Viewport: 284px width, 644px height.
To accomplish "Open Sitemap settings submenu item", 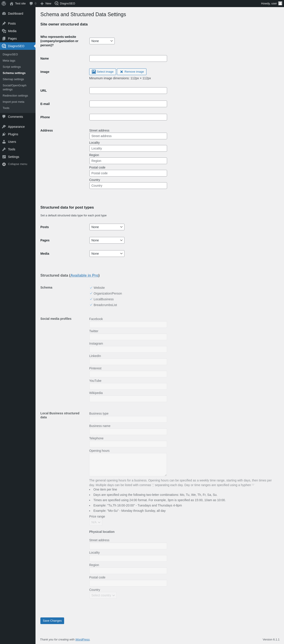I will click(13, 79).
